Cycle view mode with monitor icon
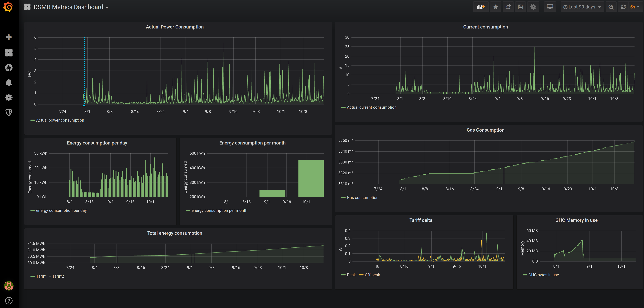The width and height of the screenshot is (644, 308). click(x=550, y=7)
